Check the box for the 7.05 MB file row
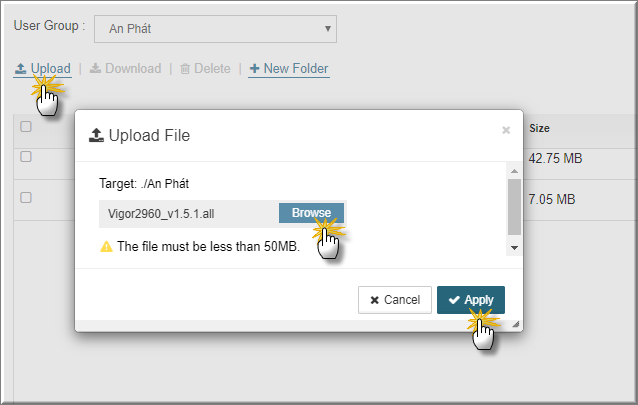 26,197
